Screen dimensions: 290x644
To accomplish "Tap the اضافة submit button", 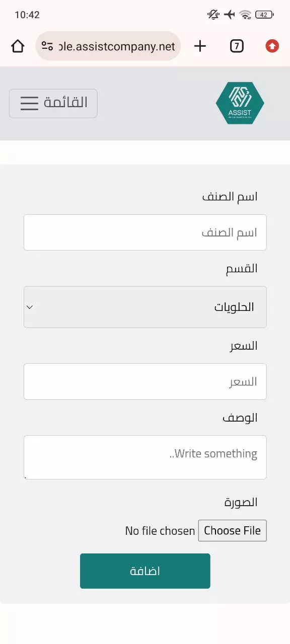I will tap(145, 571).
